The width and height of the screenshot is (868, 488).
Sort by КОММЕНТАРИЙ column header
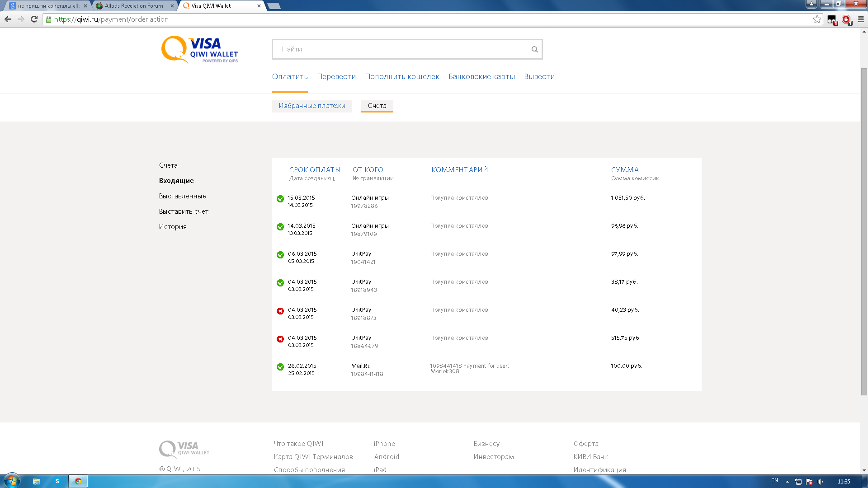[459, 170]
